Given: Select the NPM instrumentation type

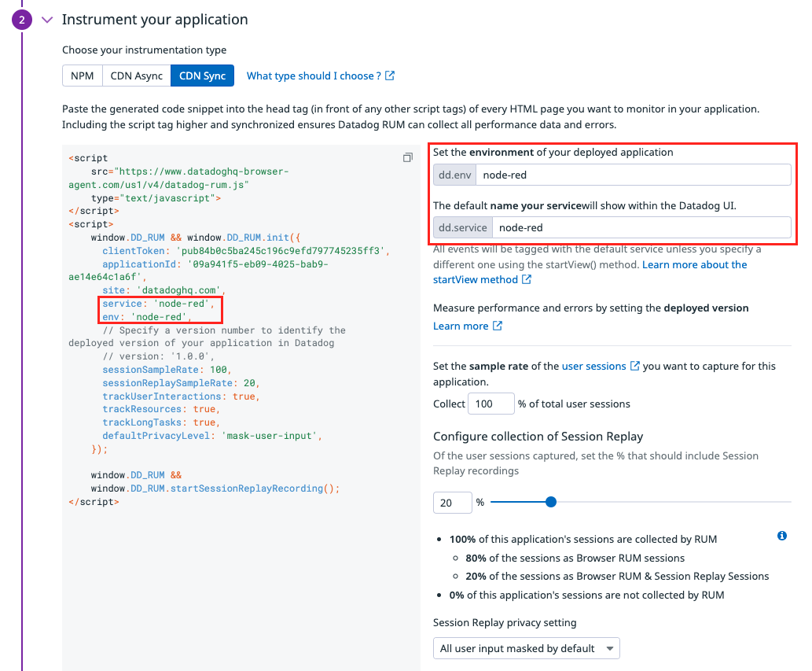Looking at the screenshot, I should pos(83,76).
